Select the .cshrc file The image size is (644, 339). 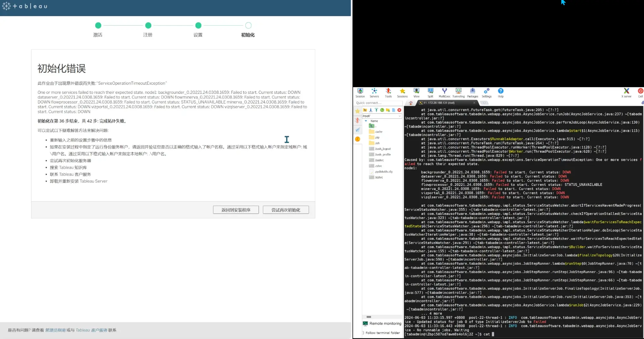click(x=375, y=166)
